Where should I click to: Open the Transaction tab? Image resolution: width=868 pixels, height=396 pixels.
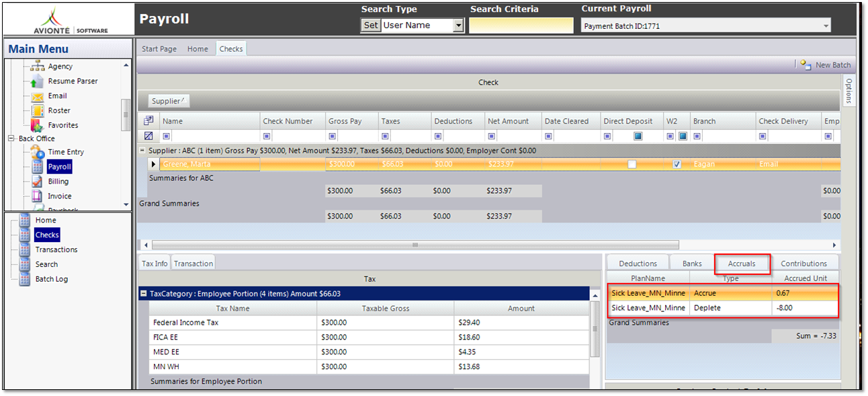[193, 264]
